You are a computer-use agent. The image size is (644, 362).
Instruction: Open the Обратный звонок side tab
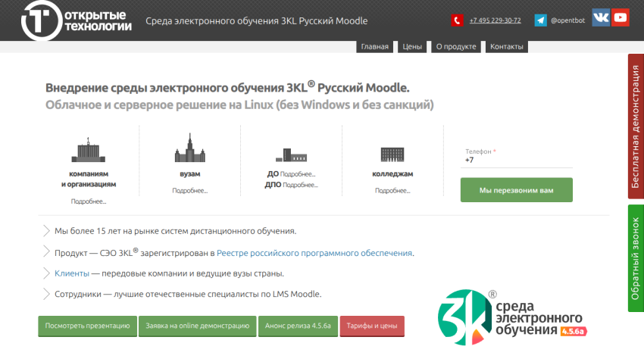[636, 258]
